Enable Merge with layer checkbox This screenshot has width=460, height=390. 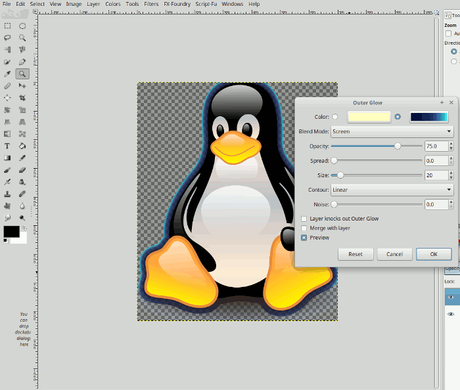tap(304, 228)
